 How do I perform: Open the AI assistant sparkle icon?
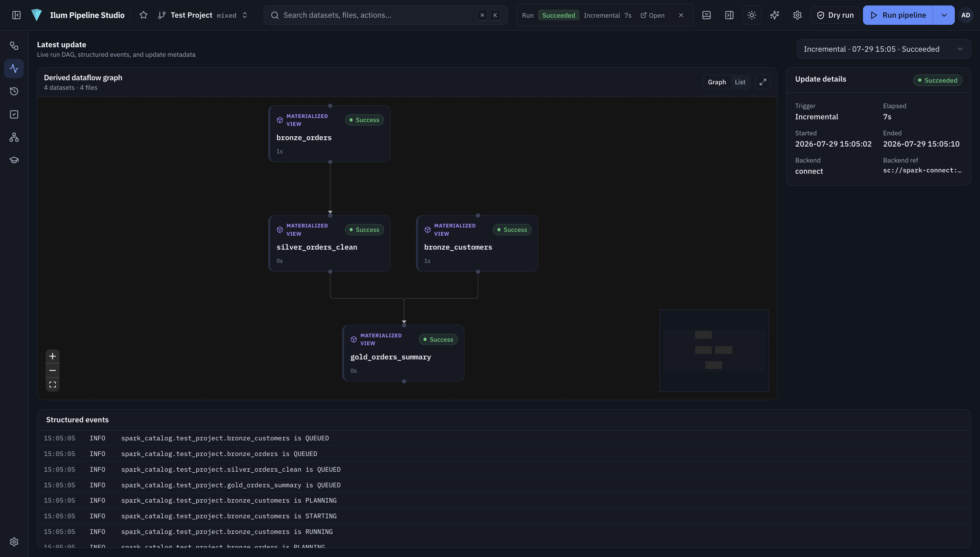click(775, 15)
